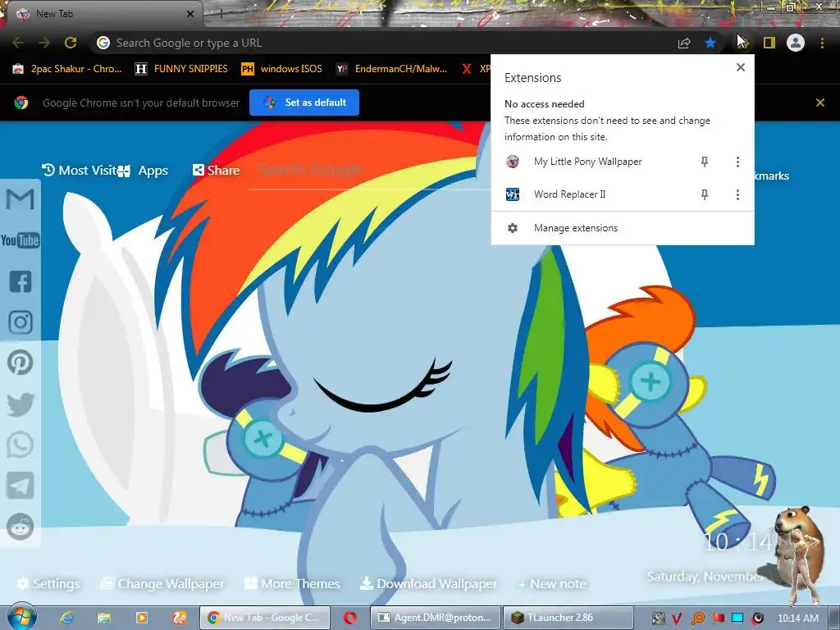Screen dimensions: 840x630
Task: Click the share this page icon
Action: click(x=684, y=43)
